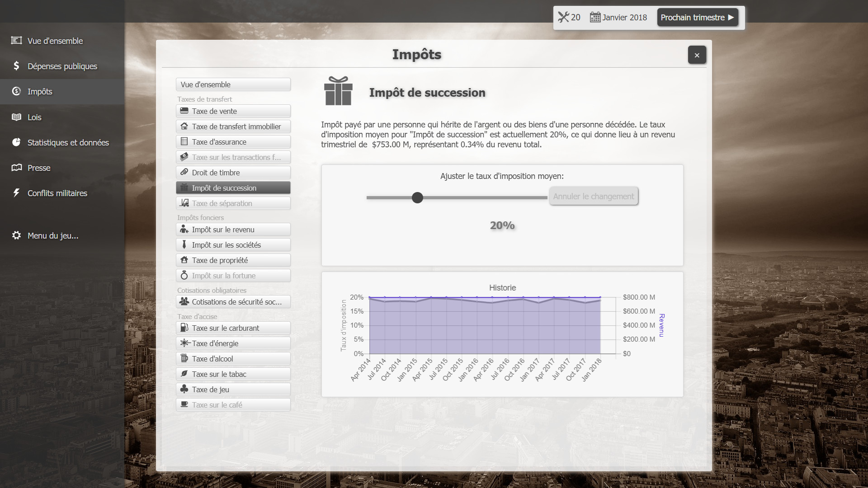The height and width of the screenshot is (488, 868).
Task: Click the dollar icon next to Dépenses publiques
Action: point(16,66)
